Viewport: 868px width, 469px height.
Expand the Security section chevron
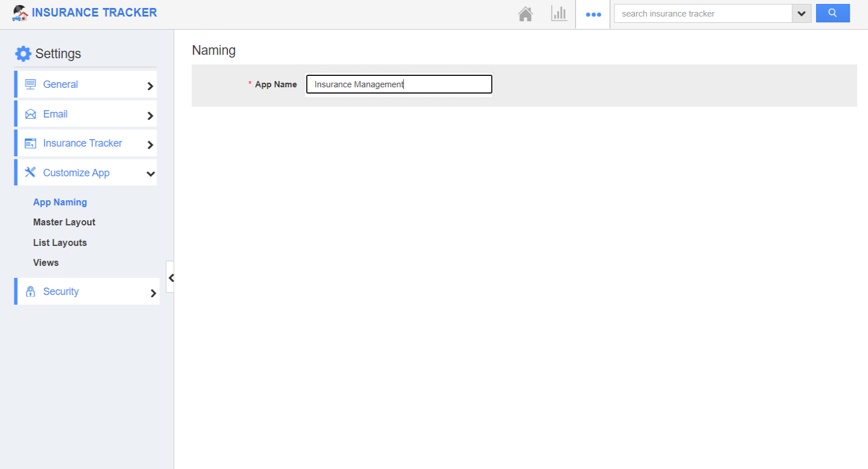[153, 293]
